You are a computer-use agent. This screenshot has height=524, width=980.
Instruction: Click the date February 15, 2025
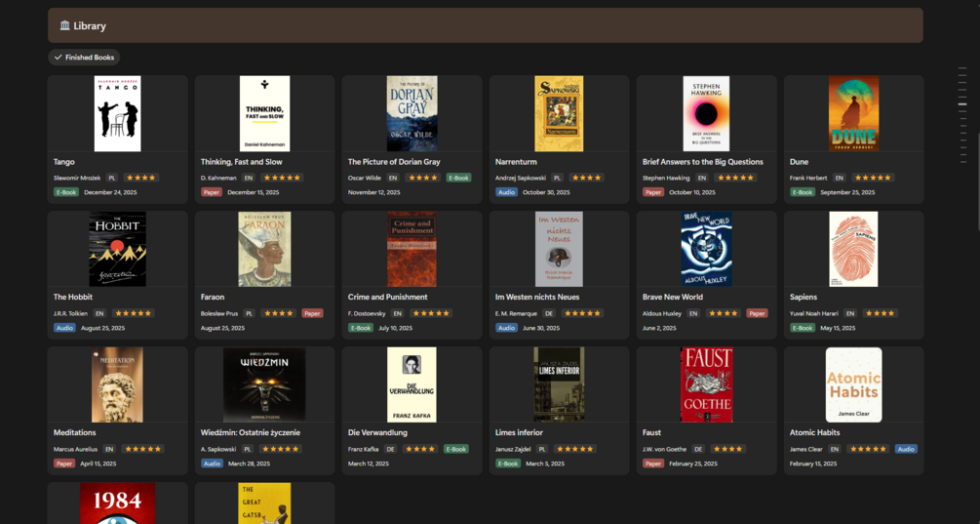pos(813,464)
